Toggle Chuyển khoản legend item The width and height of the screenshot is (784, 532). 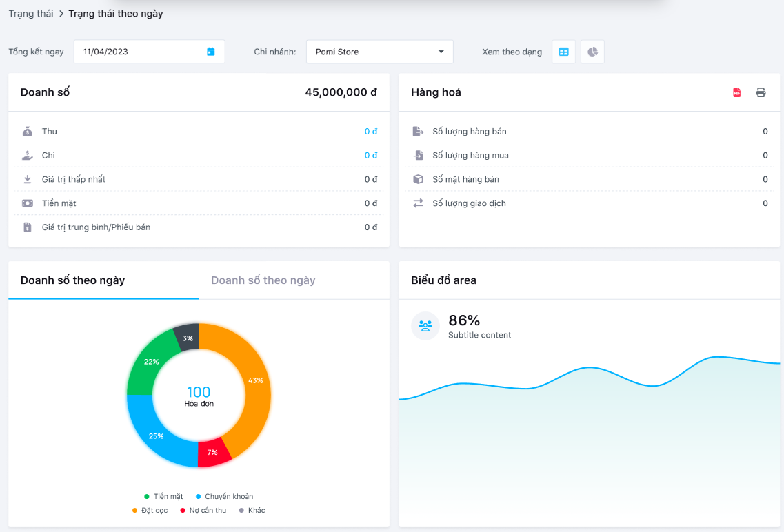(x=224, y=496)
